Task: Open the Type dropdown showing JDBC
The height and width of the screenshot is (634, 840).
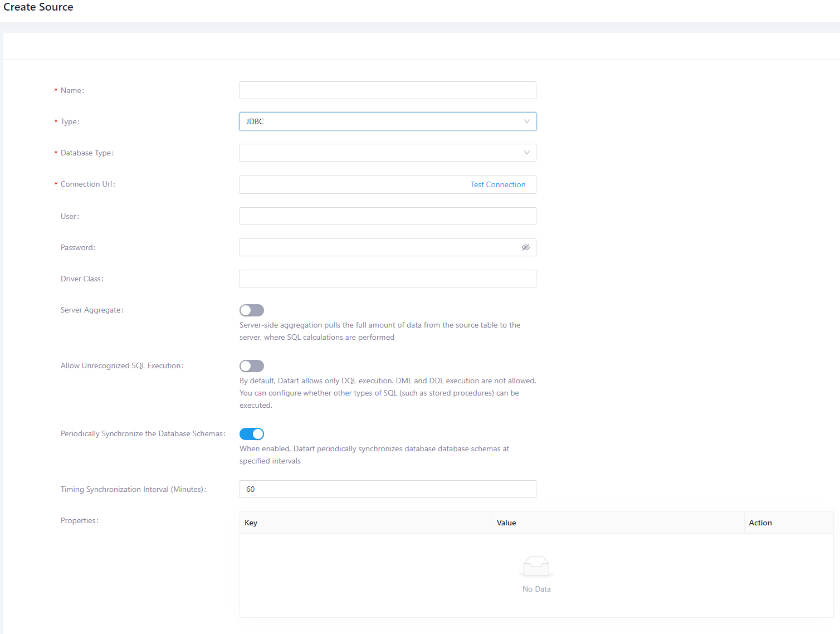Action: tap(388, 121)
